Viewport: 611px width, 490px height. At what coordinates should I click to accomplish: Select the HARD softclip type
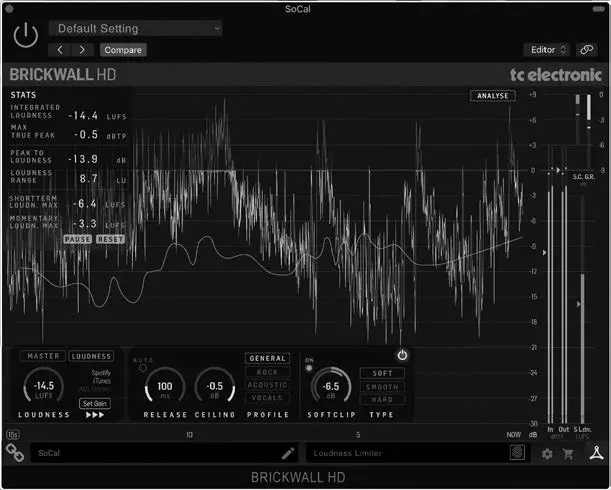tap(382, 400)
